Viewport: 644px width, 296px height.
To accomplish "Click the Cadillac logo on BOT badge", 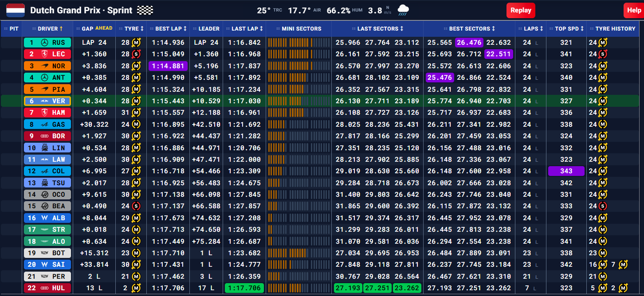I will (x=44, y=253).
